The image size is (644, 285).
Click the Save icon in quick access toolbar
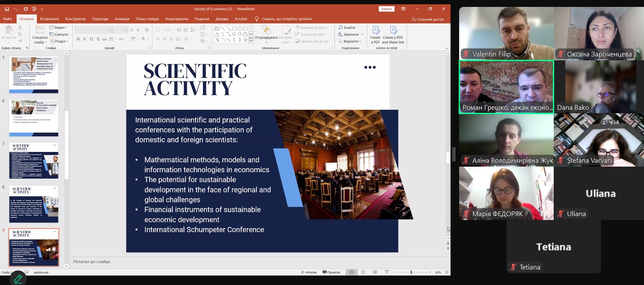[x=7, y=9]
